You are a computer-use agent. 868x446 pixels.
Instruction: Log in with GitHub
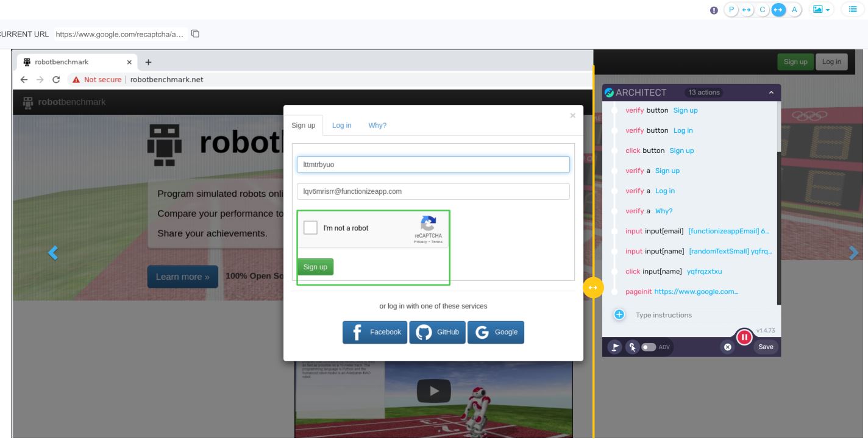click(437, 332)
